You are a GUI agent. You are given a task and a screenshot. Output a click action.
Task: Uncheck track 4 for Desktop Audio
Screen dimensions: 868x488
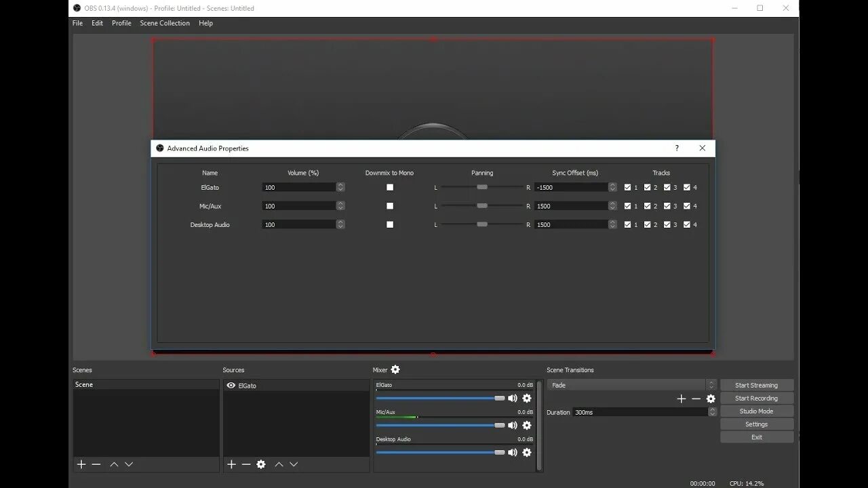[x=687, y=224]
